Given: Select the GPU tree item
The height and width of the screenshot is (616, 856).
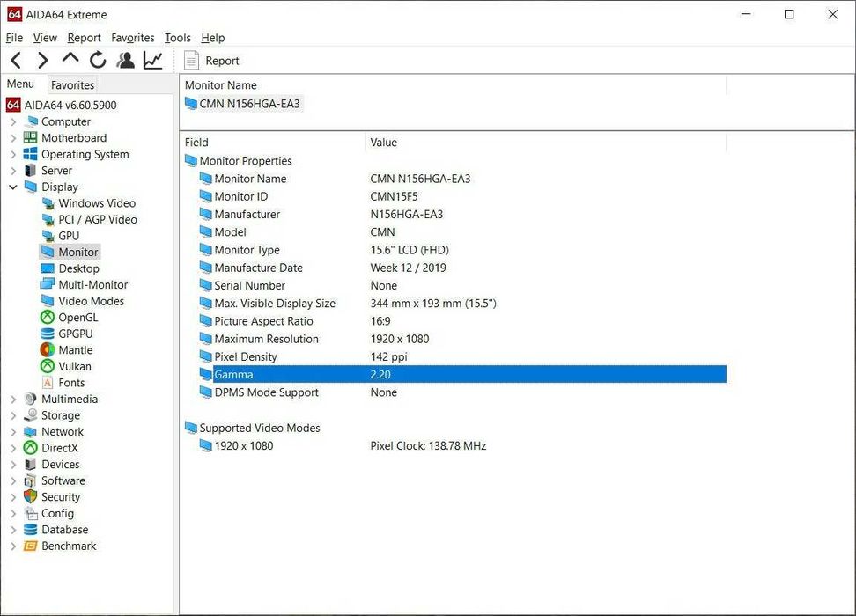Looking at the screenshot, I should coord(61,236).
